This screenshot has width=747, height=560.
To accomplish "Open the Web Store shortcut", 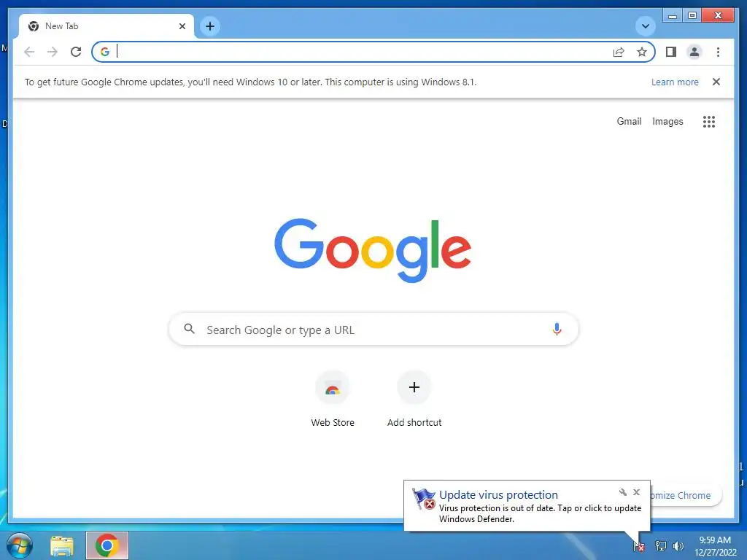I will pos(333,388).
